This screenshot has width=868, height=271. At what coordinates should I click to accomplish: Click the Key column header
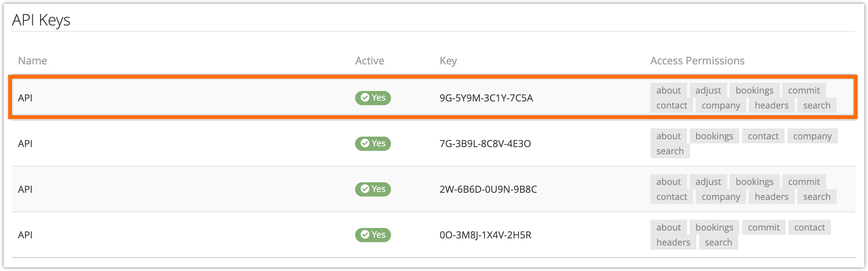[x=448, y=61]
